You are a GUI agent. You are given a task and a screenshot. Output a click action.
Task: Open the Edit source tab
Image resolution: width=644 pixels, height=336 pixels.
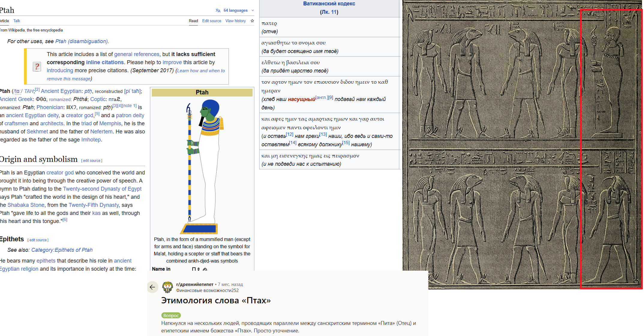pyautogui.click(x=211, y=21)
